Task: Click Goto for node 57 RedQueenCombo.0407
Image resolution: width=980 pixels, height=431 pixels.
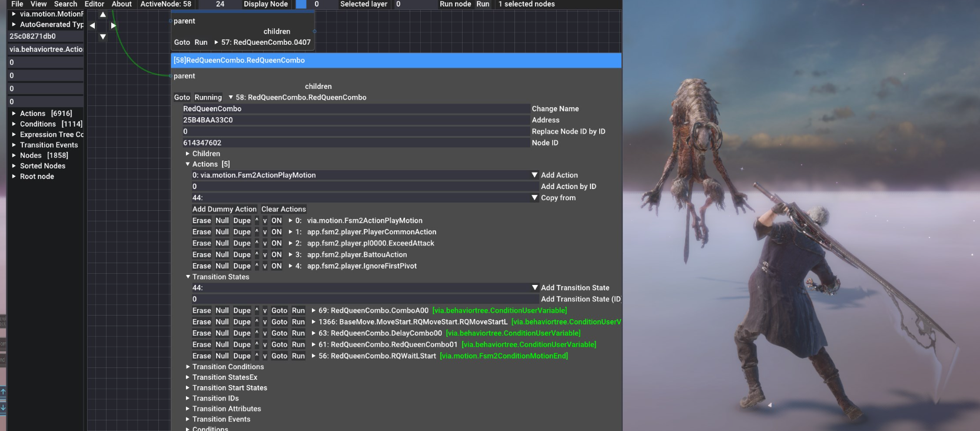Action: coord(182,42)
